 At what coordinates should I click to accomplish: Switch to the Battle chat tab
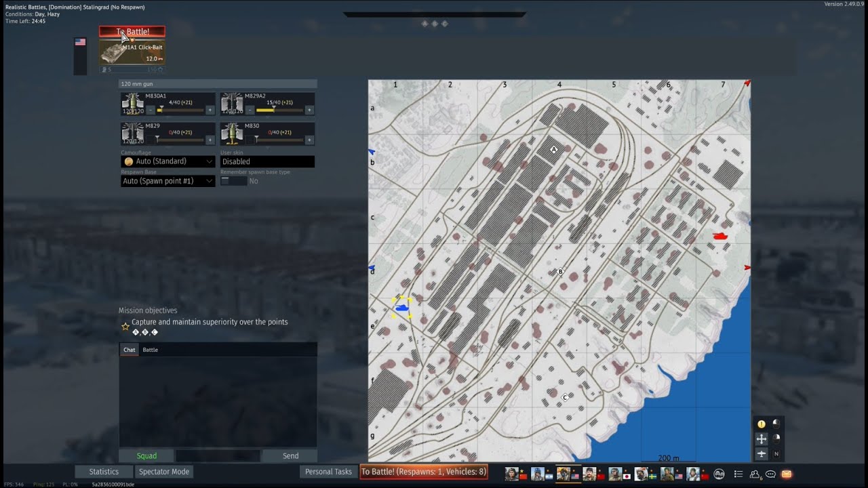pos(150,350)
